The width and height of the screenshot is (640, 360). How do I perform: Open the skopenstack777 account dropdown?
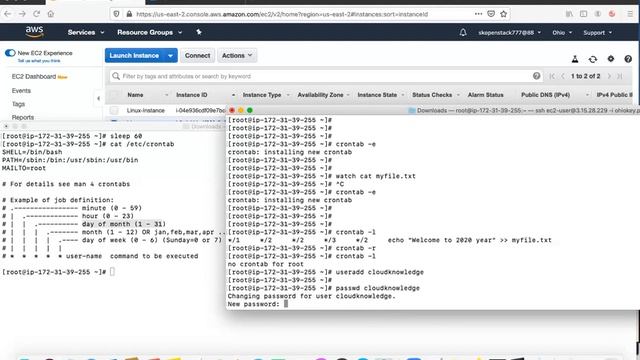(509, 33)
